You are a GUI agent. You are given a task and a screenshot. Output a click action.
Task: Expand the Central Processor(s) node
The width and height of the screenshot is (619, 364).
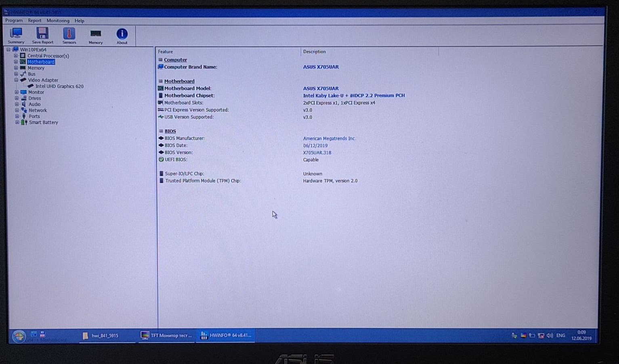(16, 56)
